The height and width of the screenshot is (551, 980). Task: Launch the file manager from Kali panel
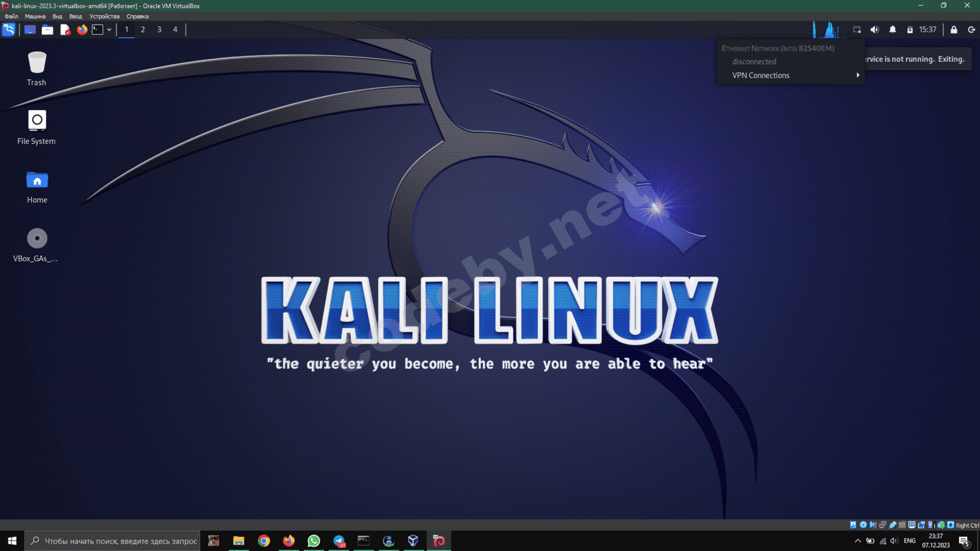[47, 29]
